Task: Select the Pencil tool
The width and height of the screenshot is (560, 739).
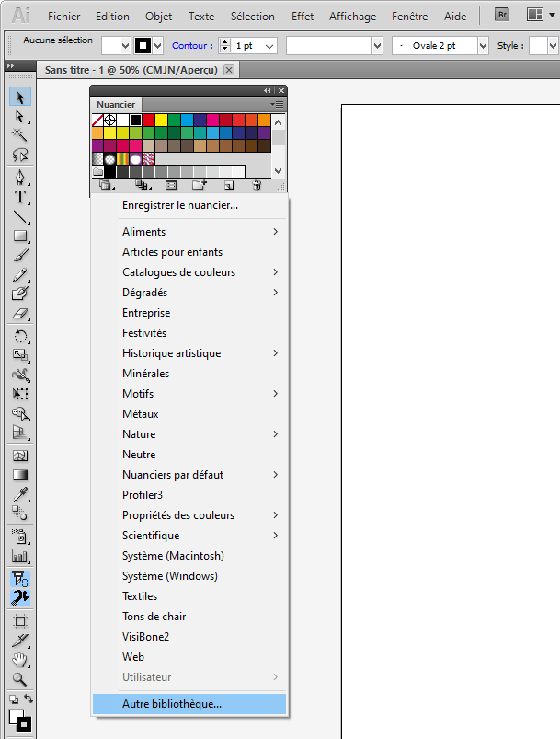Action: [x=20, y=274]
